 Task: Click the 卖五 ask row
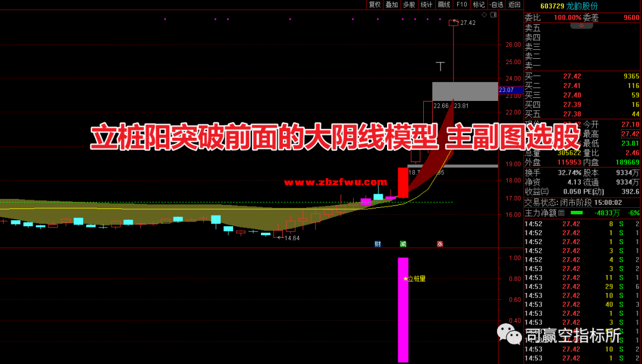pos(582,28)
